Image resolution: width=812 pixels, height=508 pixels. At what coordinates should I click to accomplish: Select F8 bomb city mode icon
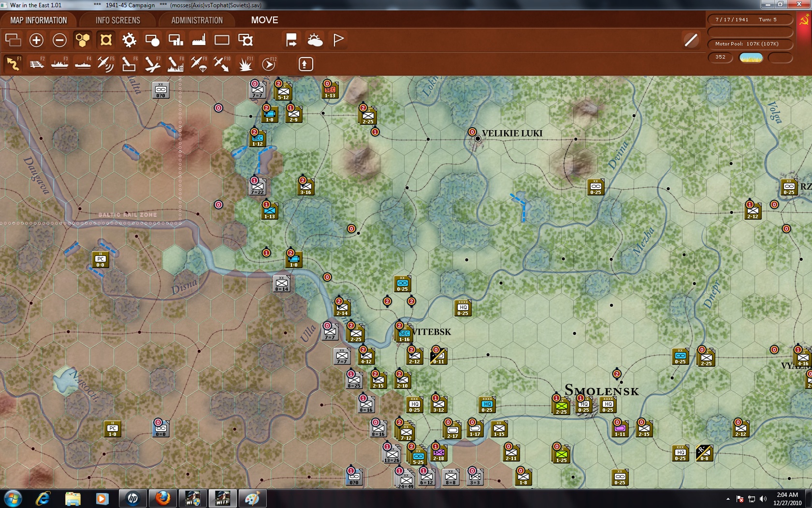(175, 64)
